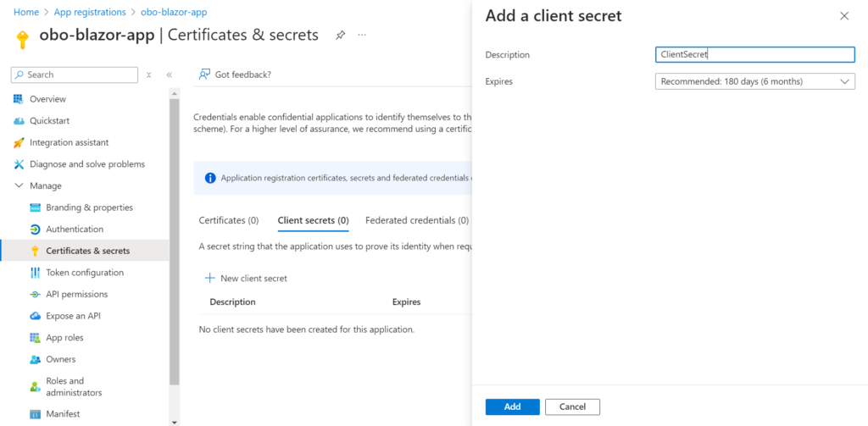
Task: Click the API permissions icon
Action: coord(36,295)
